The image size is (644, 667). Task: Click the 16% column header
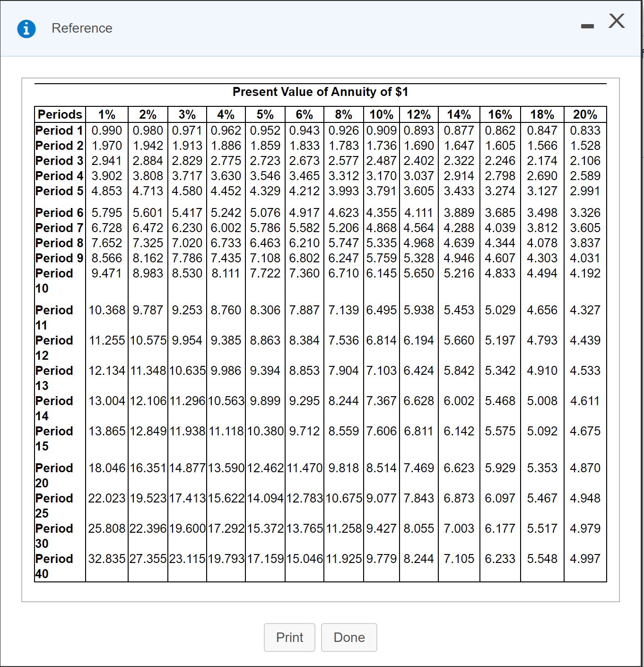pyautogui.click(x=500, y=114)
